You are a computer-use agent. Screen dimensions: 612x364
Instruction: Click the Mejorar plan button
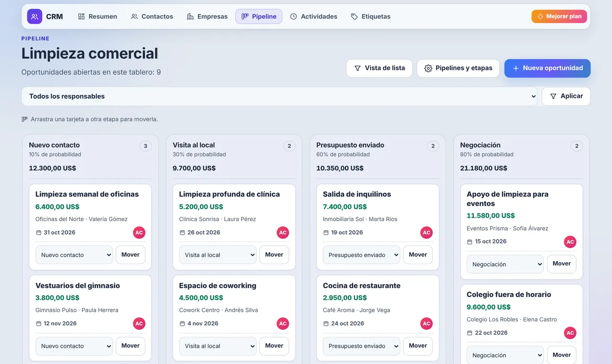coord(559,16)
